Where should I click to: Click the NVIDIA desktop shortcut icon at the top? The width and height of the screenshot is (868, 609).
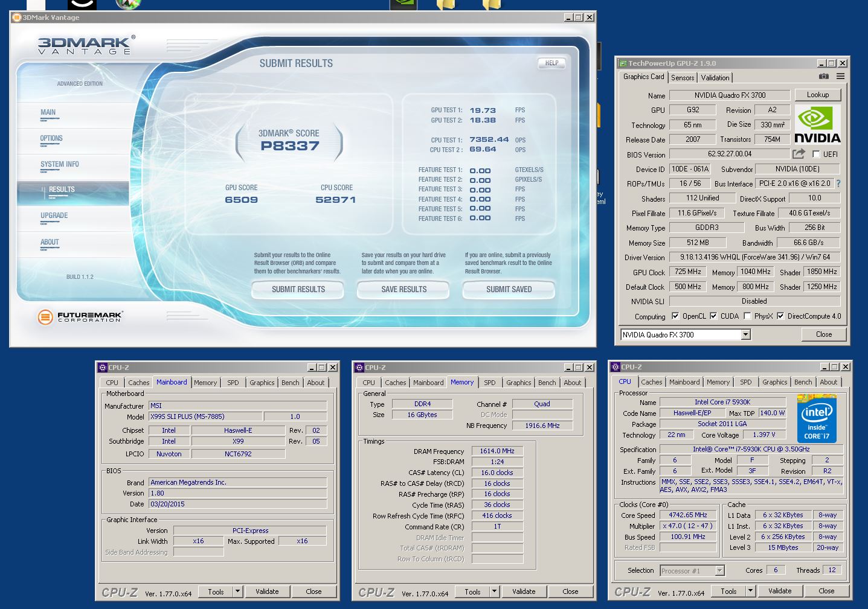coord(403,4)
